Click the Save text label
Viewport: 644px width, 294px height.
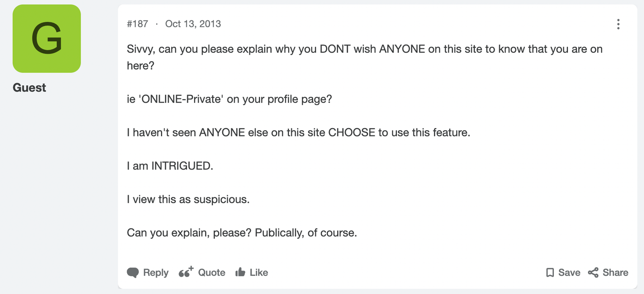(569, 273)
